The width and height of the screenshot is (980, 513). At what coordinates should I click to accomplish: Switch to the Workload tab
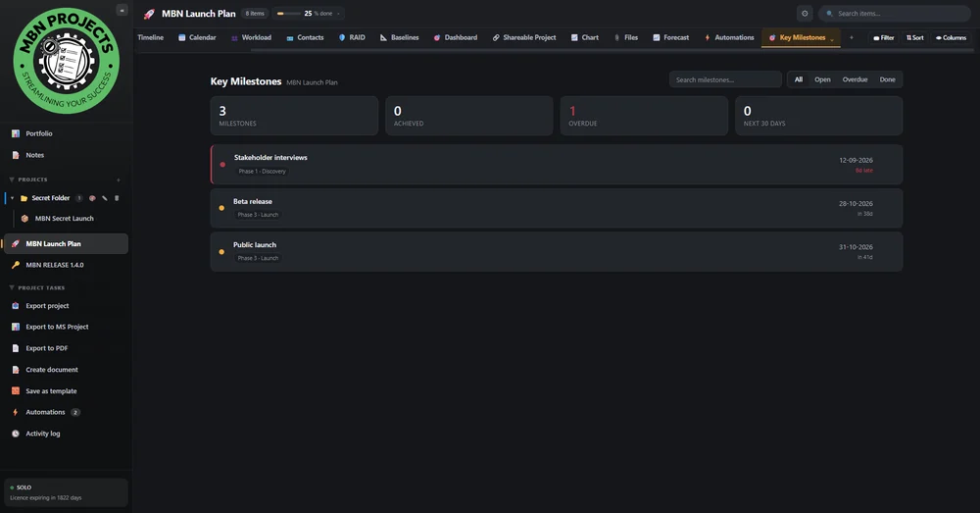(251, 37)
